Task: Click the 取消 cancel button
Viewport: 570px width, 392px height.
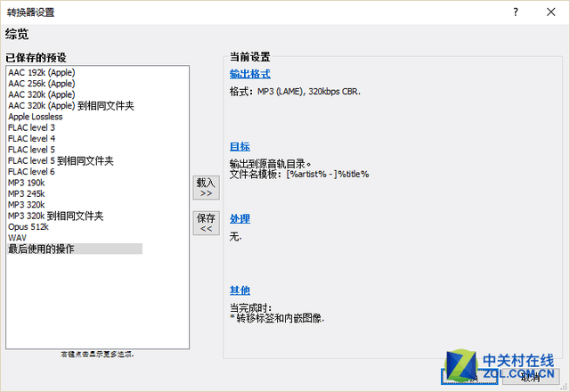Action: point(531,377)
